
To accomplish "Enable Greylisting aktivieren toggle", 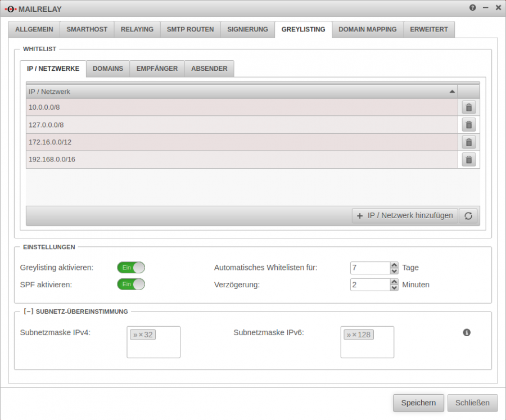I will [131, 268].
